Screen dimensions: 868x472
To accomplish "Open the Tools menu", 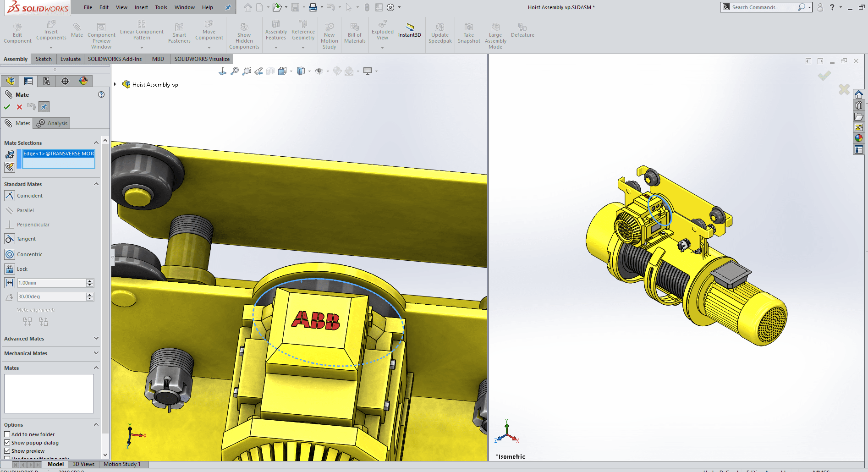I will (x=161, y=7).
